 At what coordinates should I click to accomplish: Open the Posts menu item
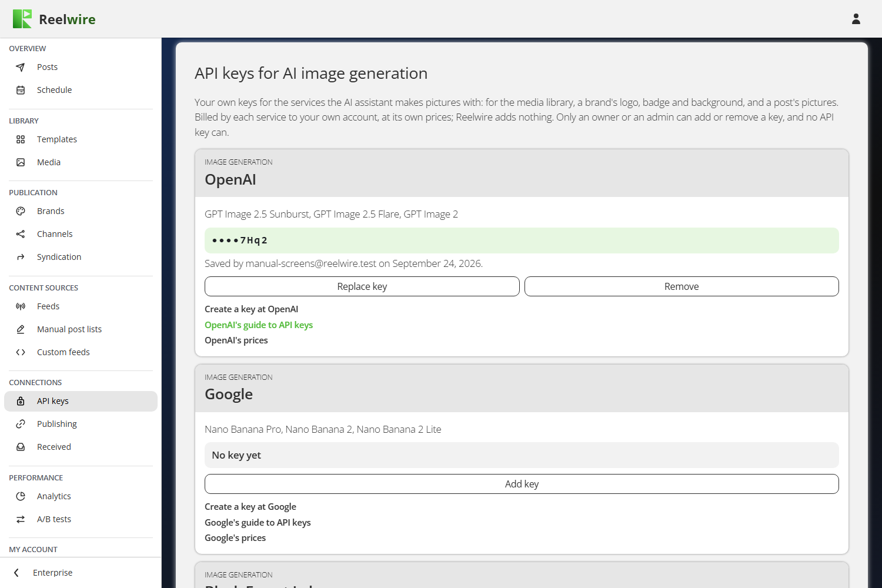click(x=81, y=67)
